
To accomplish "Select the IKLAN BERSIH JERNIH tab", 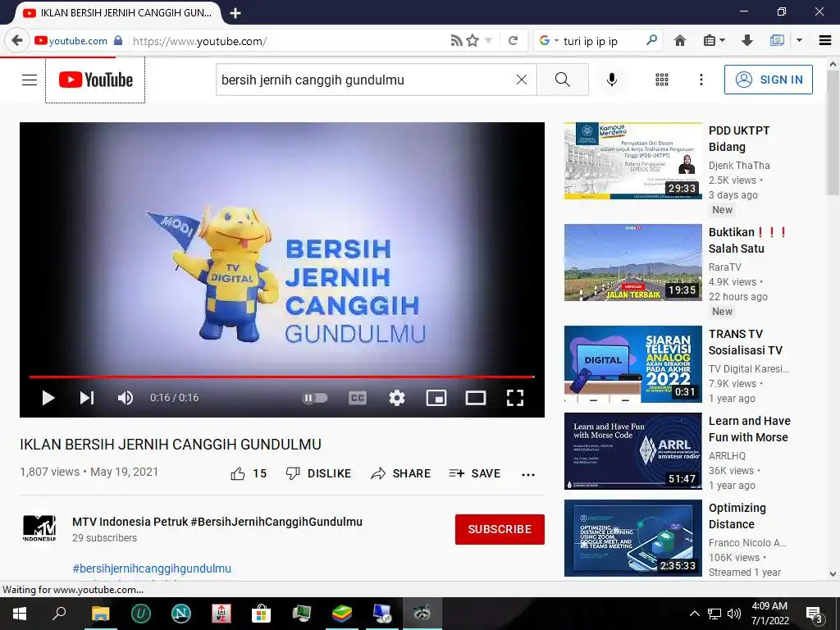I will [x=116, y=13].
